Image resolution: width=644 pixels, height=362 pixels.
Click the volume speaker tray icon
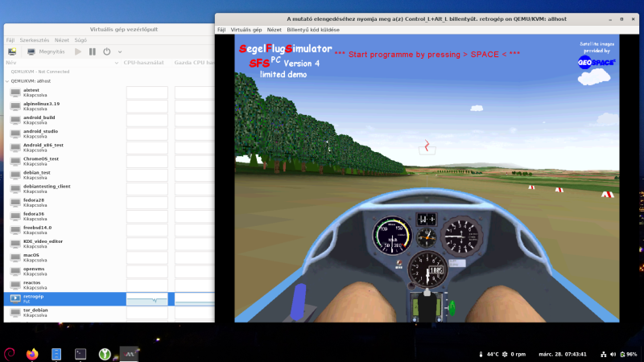tap(613, 354)
